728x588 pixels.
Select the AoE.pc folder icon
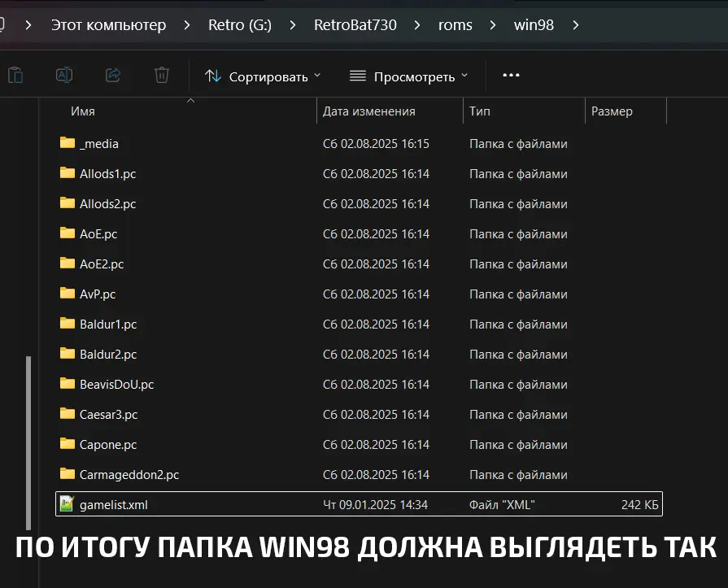(68, 233)
